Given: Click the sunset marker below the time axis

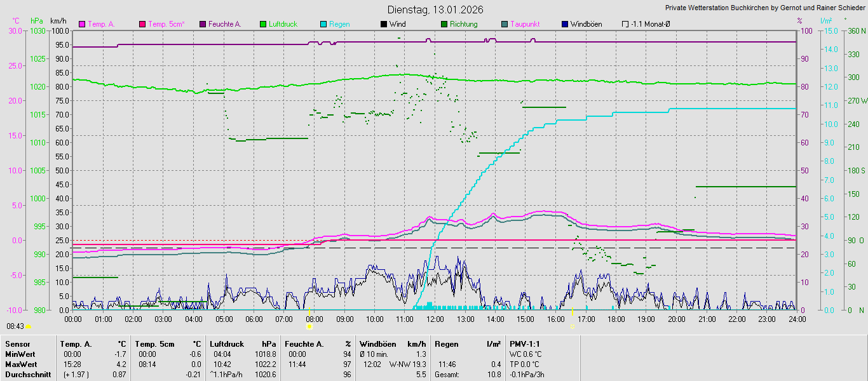Looking at the screenshot, I should (x=572, y=326).
